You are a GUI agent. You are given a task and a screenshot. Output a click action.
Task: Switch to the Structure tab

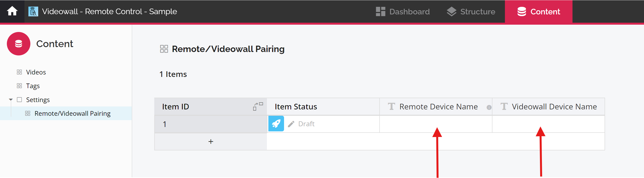[471, 11]
